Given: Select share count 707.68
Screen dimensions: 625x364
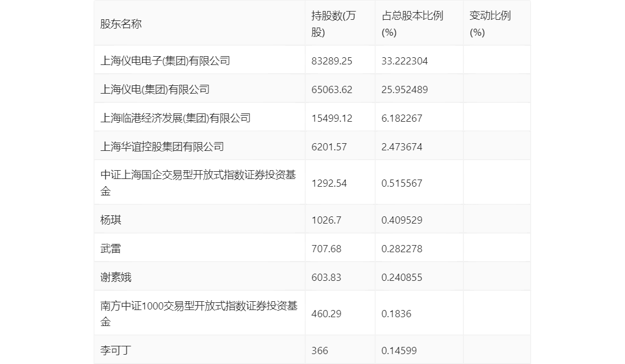Looking at the screenshot, I should click(326, 249).
